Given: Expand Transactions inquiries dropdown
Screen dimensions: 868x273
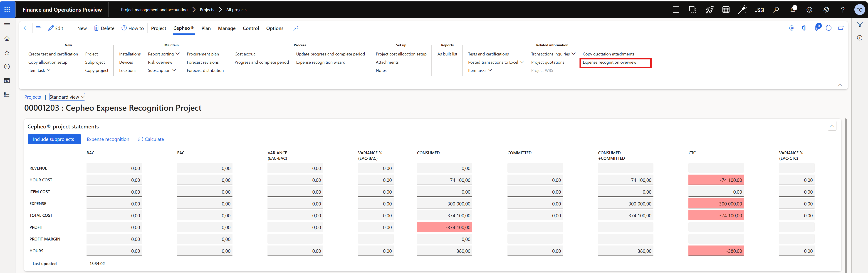Looking at the screenshot, I should 553,54.
